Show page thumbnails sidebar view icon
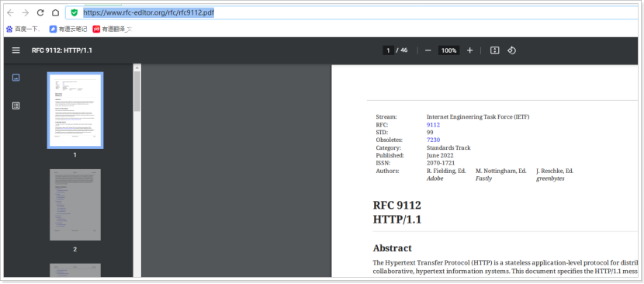The width and height of the screenshot is (644, 284). point(16,78)
